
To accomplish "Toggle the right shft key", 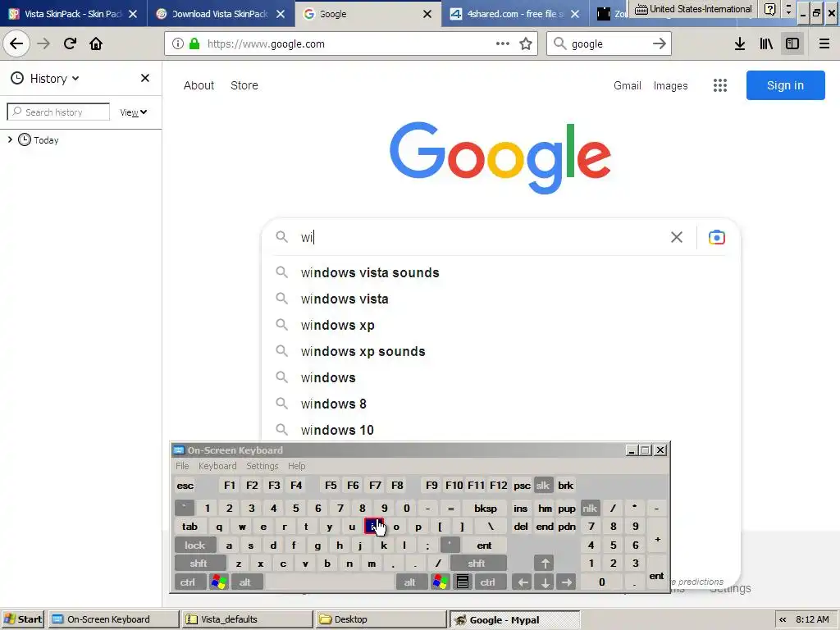I will [x=477, y=564].
